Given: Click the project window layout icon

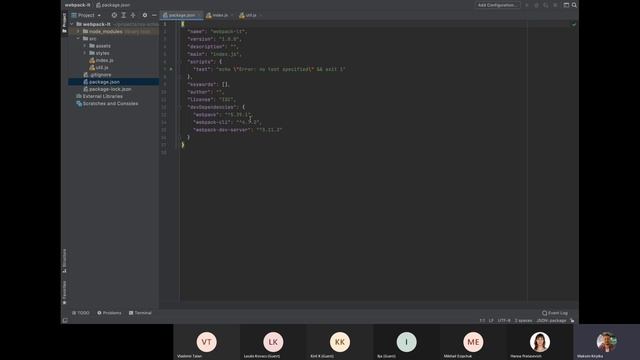Looking at the screenshot, I should [x=566, y=5].
